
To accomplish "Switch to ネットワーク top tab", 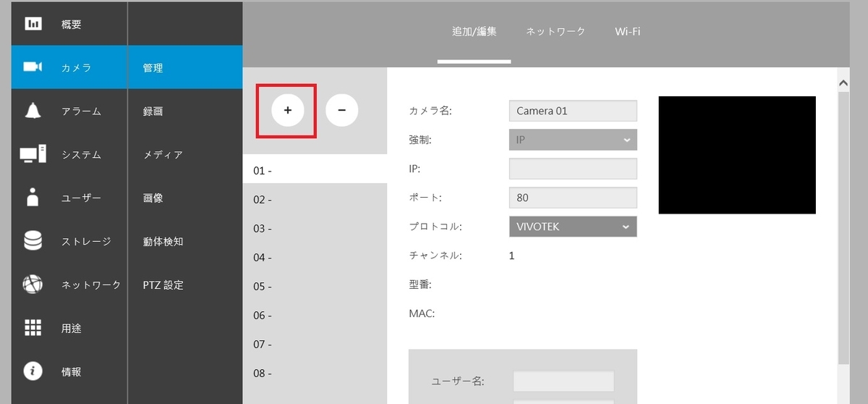I will click(556, 32).
